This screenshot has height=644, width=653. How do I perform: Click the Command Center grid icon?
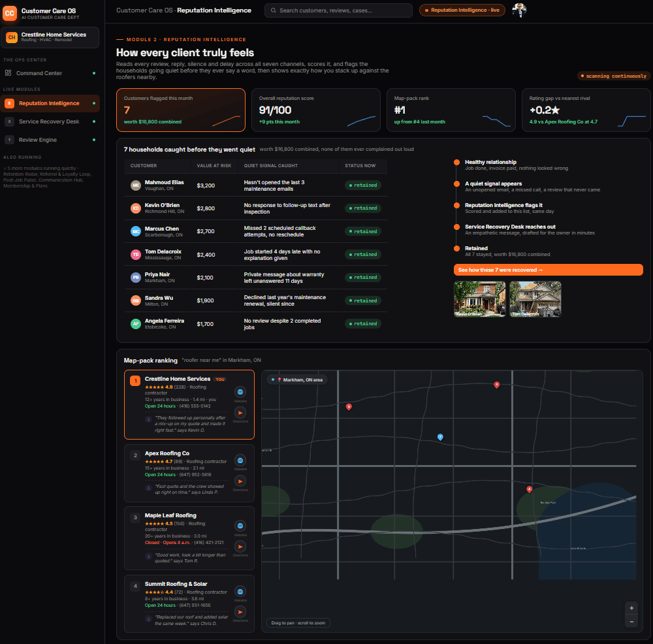point(8,73)
